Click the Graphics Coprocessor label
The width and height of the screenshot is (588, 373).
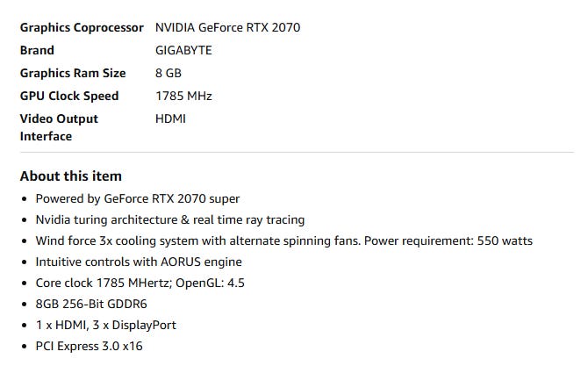[82, 28]
